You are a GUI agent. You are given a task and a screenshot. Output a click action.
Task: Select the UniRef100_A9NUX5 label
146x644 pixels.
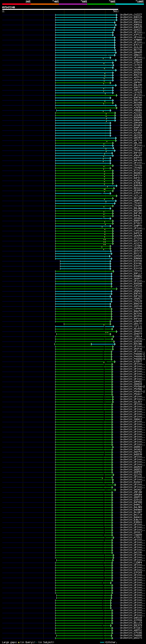click(x=131, y=60)
